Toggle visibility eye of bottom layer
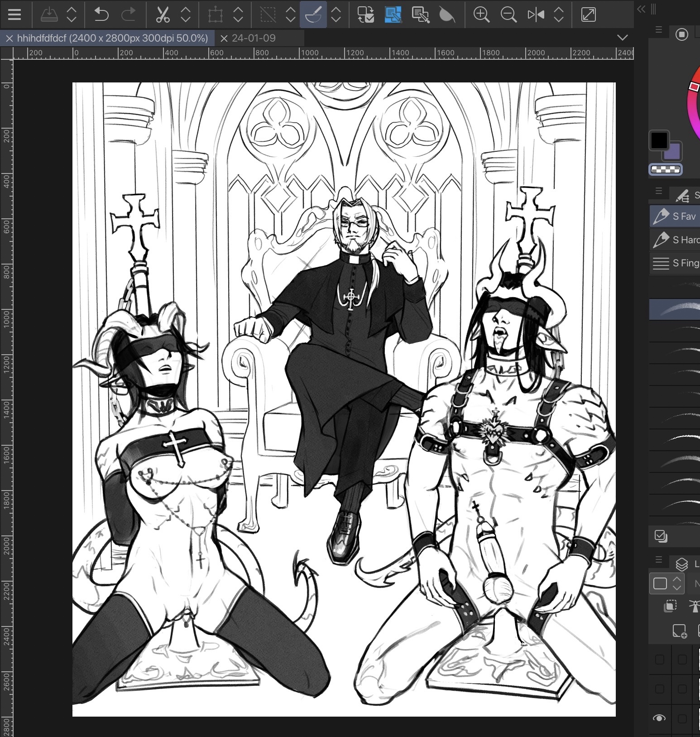 tap(659, 718)
